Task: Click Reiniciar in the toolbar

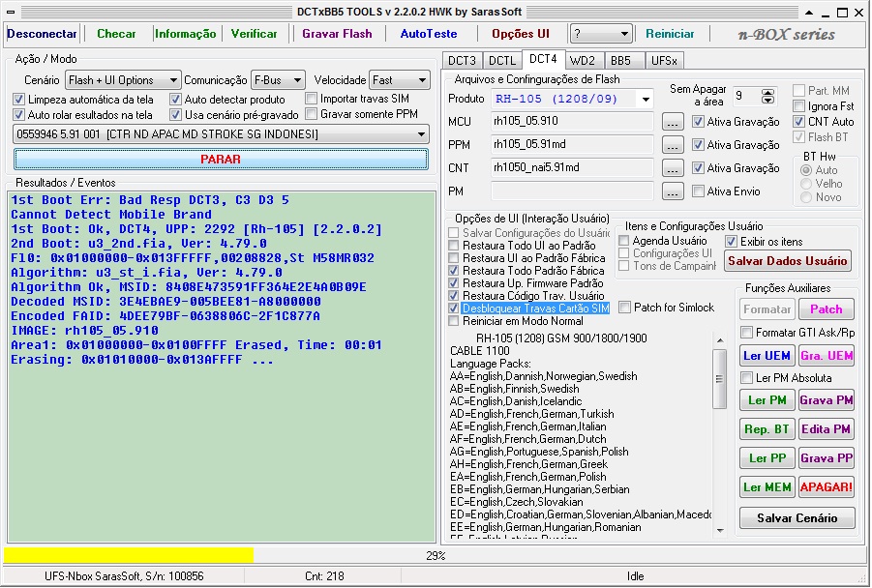Action: coord(670,34)
